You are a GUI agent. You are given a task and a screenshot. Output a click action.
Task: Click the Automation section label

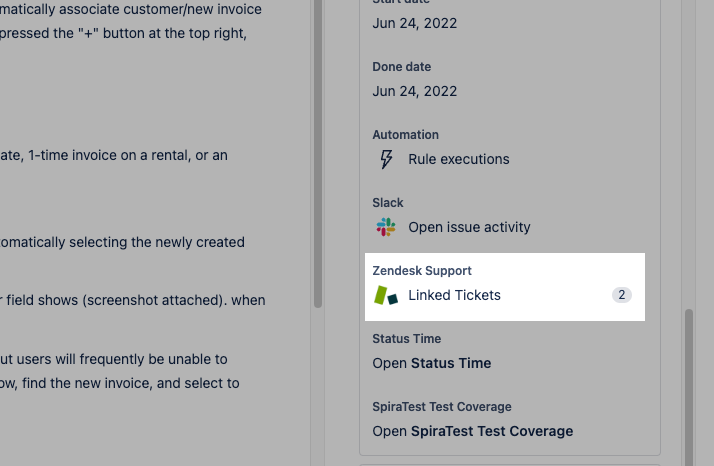click(x=405, y=135)
